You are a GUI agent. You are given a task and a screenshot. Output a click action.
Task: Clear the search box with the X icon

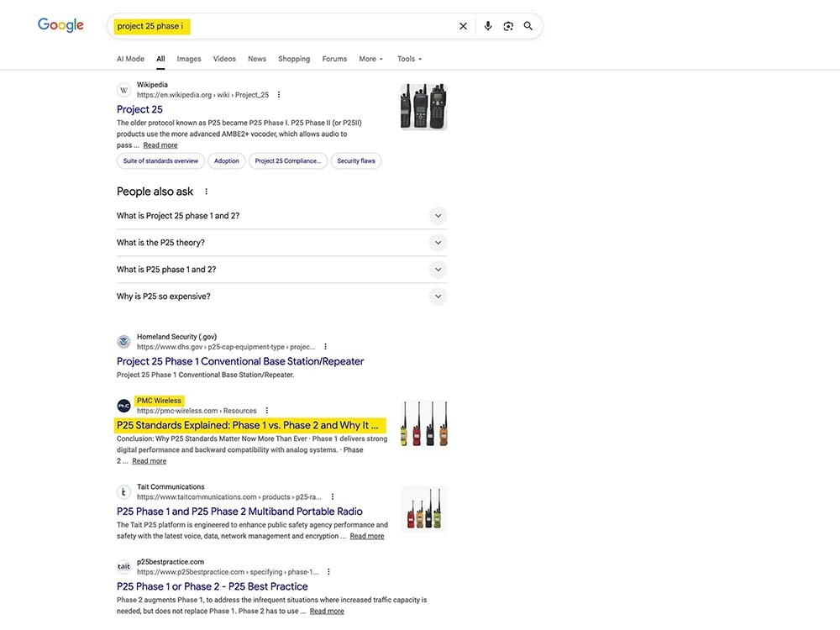(x=464, y=26)
